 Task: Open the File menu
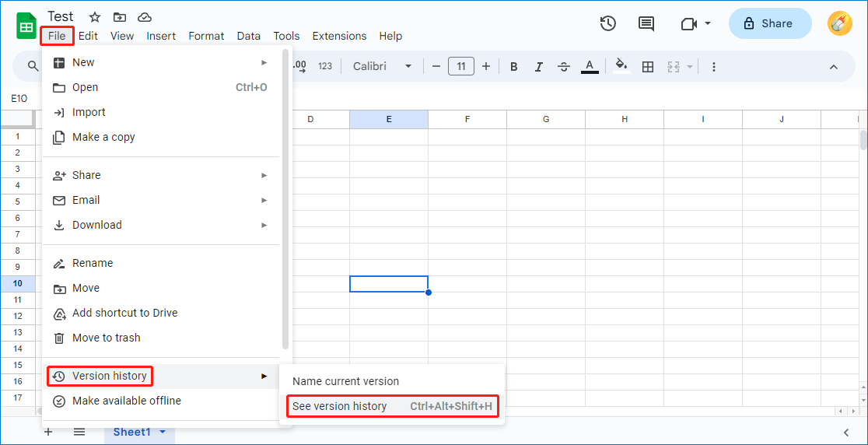(x=57, y=36)
